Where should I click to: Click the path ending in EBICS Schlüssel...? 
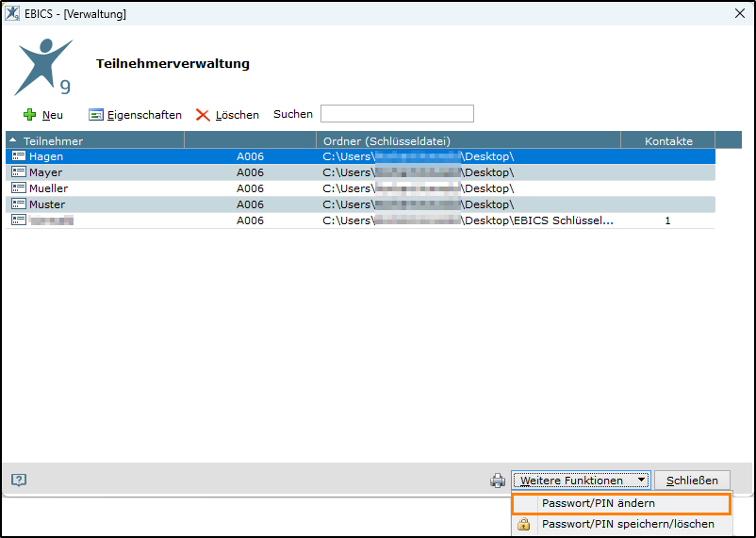[468, 220]
